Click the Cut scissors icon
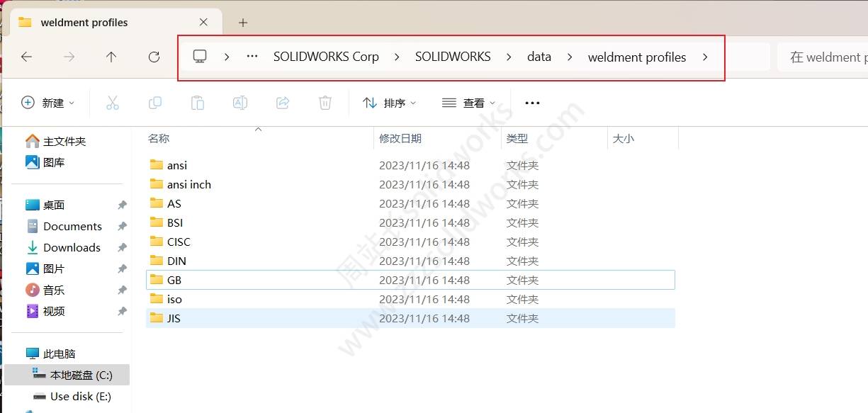The width and height of the screenshot is (868, 413). point(113,103)
